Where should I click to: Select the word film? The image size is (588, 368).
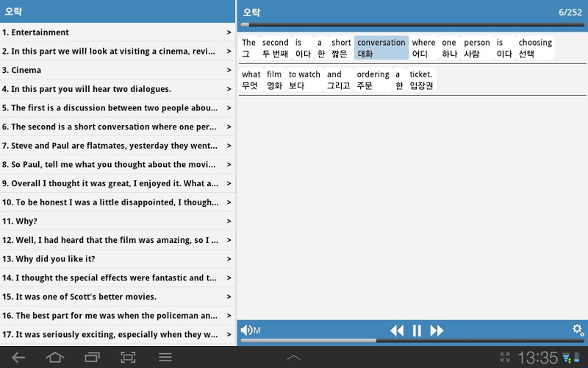[x=274, y=80]
